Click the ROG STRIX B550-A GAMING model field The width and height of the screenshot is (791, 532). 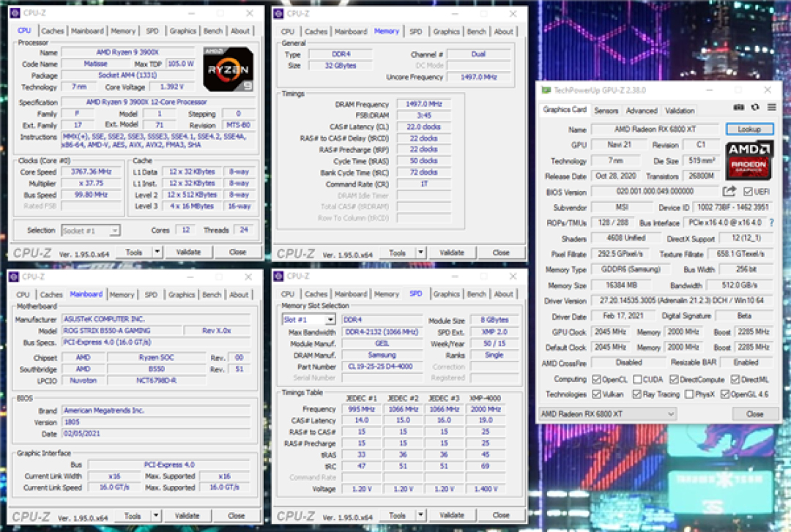click(122, 331)
